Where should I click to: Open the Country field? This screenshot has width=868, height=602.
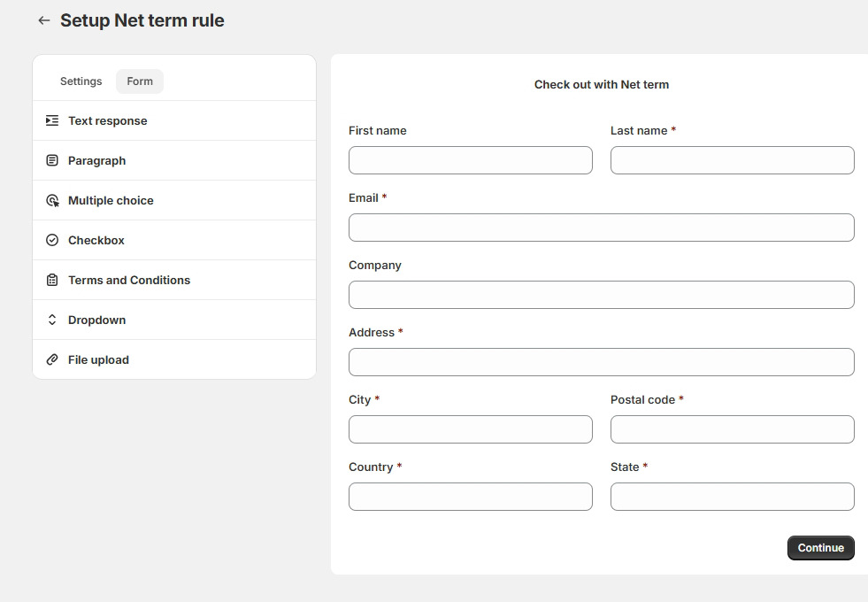[471, 497]
